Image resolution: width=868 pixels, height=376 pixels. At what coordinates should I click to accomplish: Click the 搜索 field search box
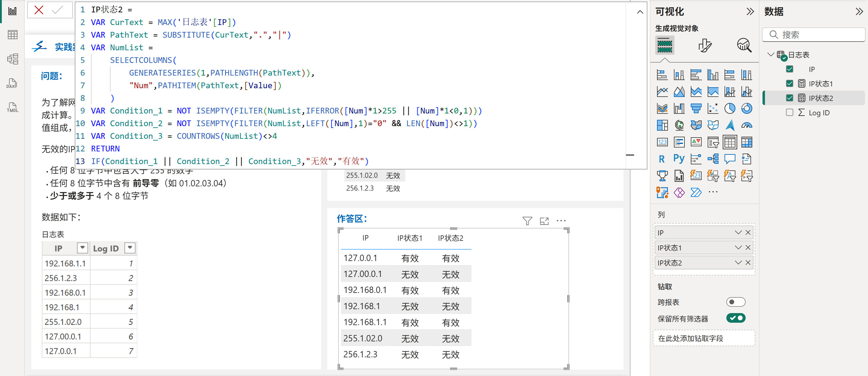click(819, 35)
